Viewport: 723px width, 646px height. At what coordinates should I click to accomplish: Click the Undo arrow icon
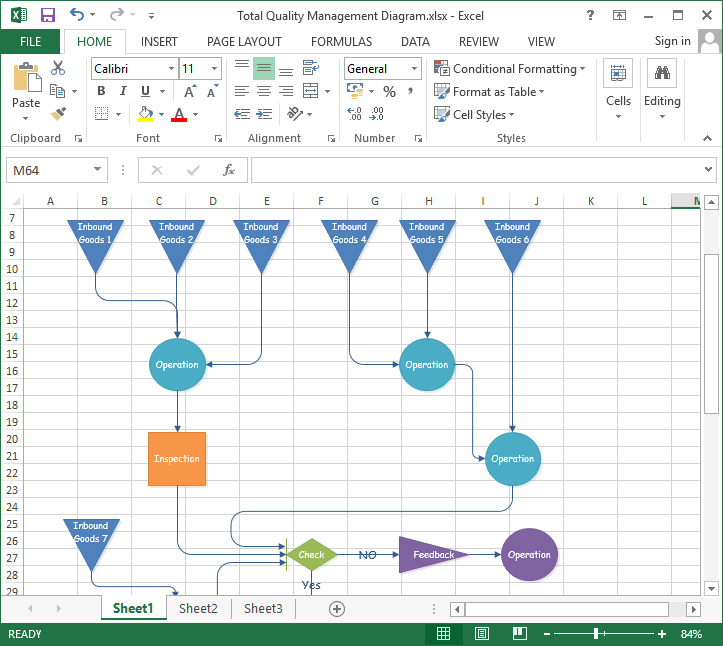pos(77,15)
